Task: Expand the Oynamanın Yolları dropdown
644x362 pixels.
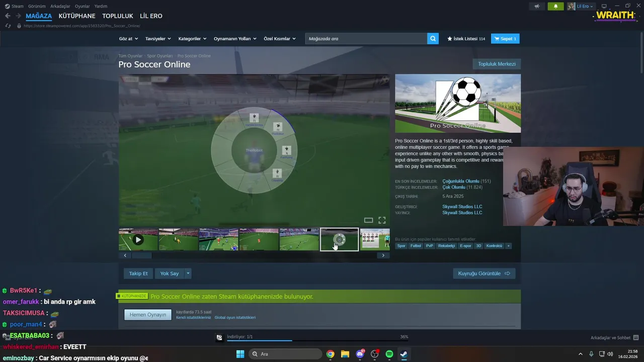Action: pyautogui.click(x=235, y=39)
